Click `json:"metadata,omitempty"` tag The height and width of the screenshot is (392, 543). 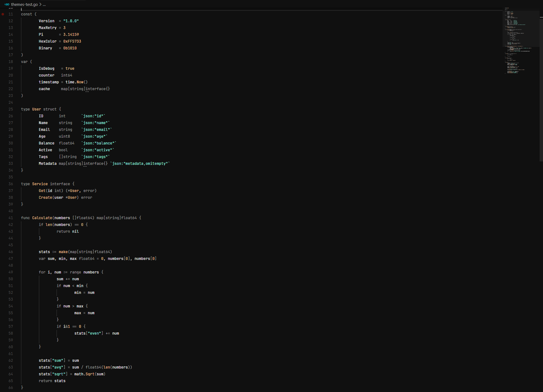[140, 164]
